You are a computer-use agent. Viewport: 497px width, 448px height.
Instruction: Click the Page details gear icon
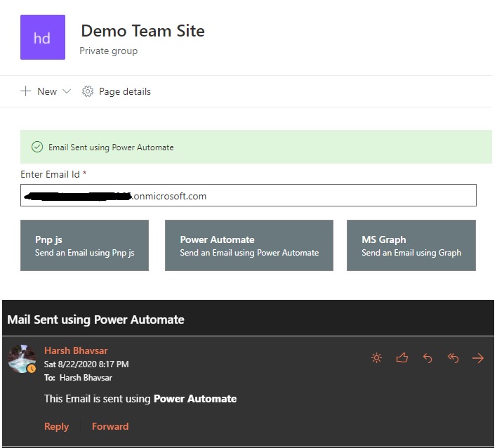point(88,91)
